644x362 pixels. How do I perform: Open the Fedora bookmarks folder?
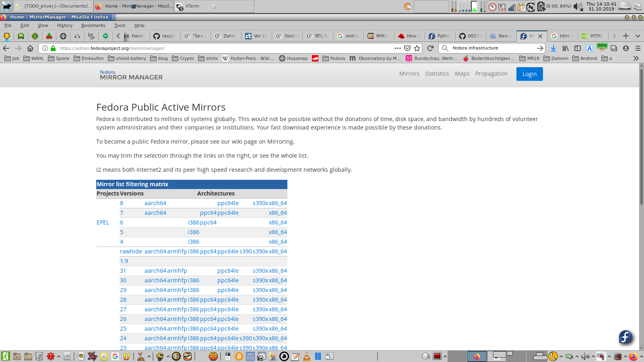click(334, 58)
